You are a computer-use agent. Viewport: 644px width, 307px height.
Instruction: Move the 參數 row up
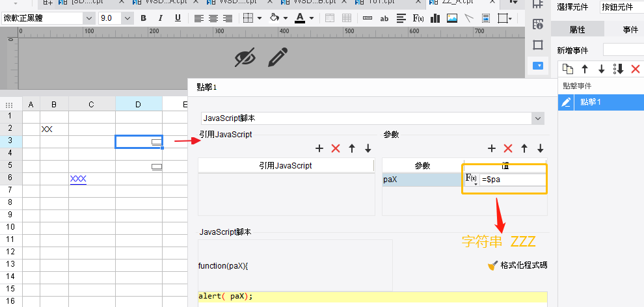click(524, 148)
